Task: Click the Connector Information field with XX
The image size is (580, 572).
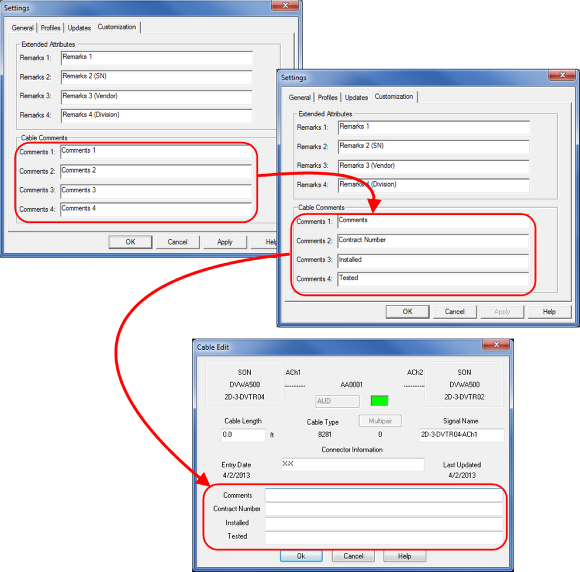Action: (352, 464)
